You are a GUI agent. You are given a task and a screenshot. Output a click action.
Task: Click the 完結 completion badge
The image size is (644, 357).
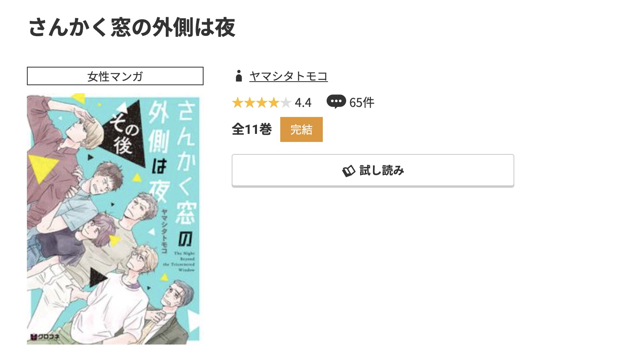click(x=302, y=129)
